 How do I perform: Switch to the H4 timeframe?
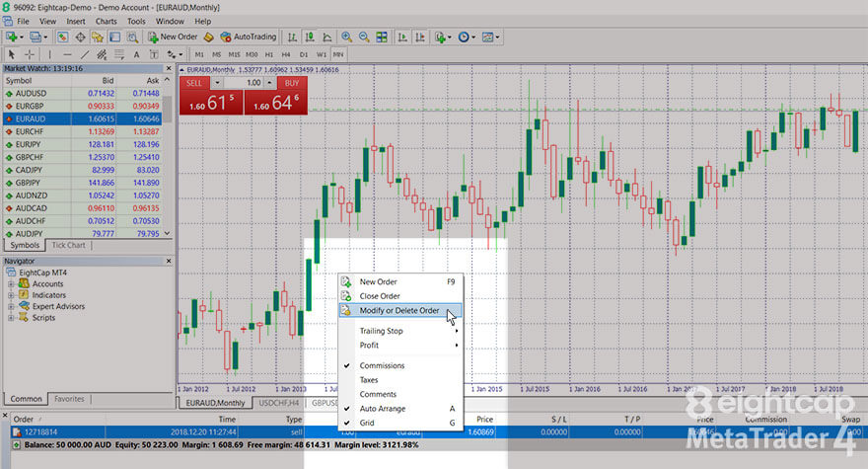click(286, 54)
